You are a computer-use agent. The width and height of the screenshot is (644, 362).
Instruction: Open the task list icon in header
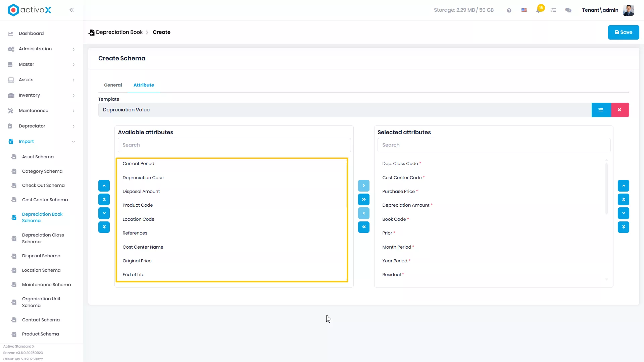click(554, 10)
